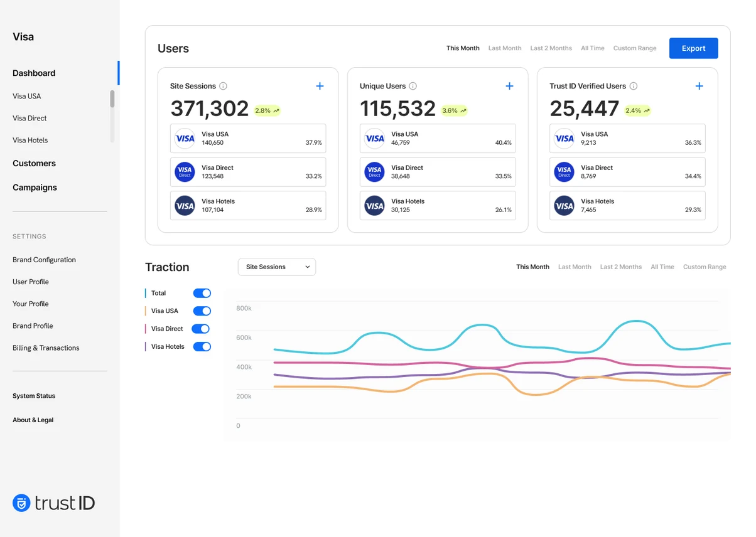Open the Site Sessions metric dropdown
The image size is (756, 537).
click(277, 267)
